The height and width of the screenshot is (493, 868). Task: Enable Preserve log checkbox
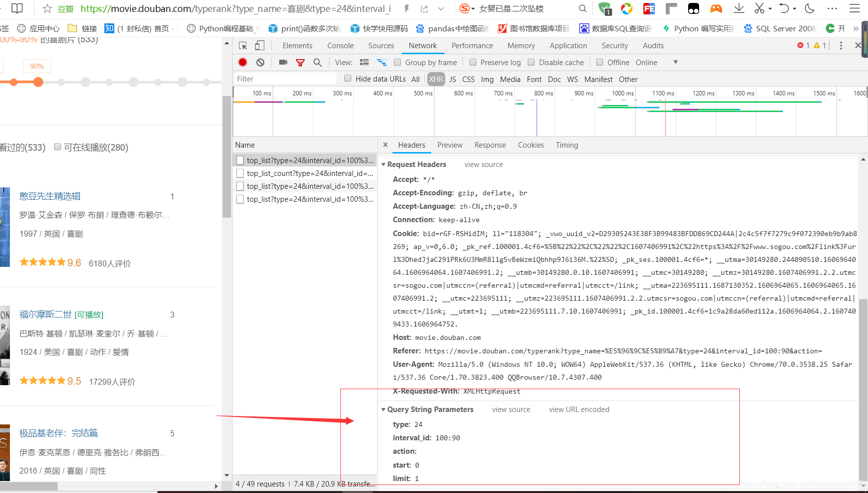[473, 62]
